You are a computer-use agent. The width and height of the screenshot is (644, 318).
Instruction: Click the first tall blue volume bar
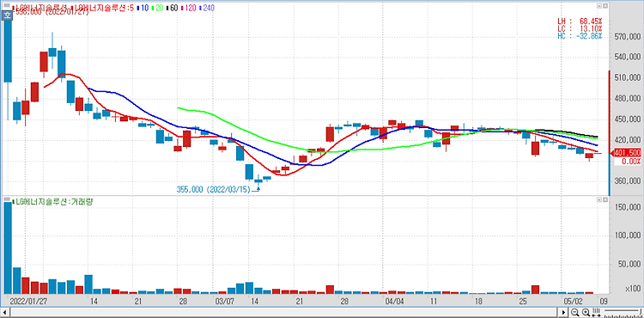tap(8, 248)
